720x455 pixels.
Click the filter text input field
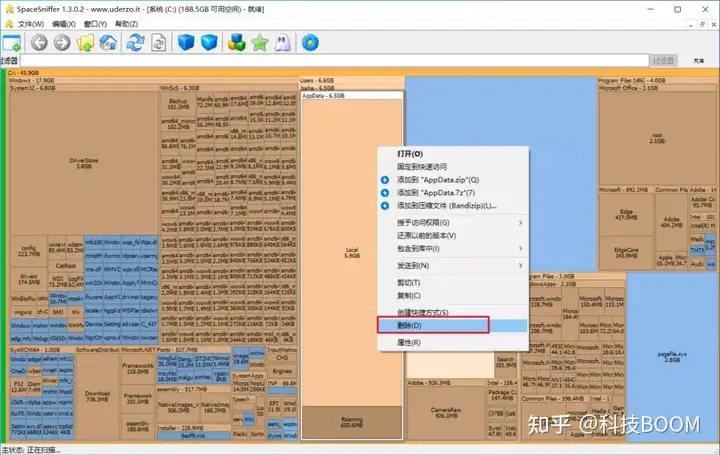coord(334,60)
